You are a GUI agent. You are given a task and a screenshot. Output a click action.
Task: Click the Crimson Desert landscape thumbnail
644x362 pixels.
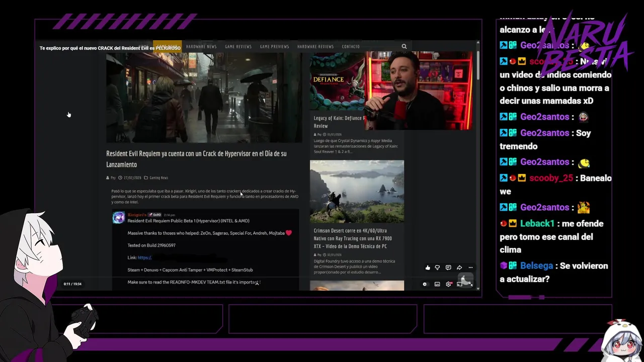pyautogui.click(x=357, y=191)
